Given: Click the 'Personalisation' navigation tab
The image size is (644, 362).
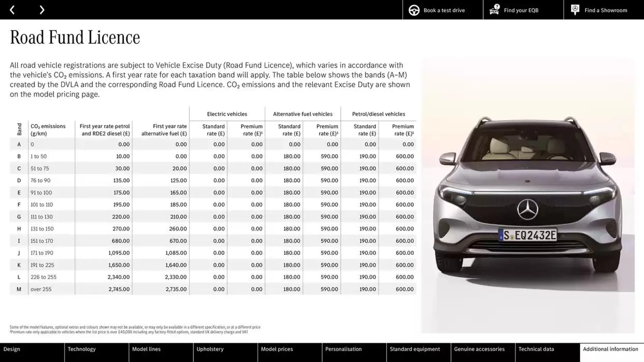Looking at the screenshot, I should click(x=343, y=349).
